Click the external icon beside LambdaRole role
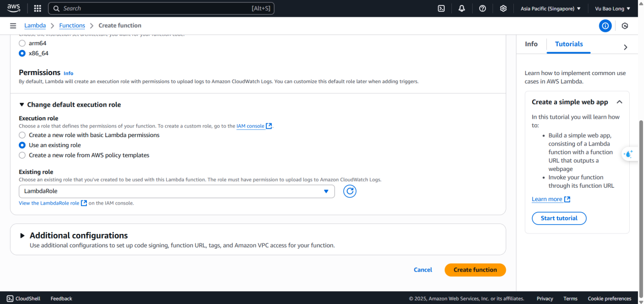The image size is (644, 304). 84,203
